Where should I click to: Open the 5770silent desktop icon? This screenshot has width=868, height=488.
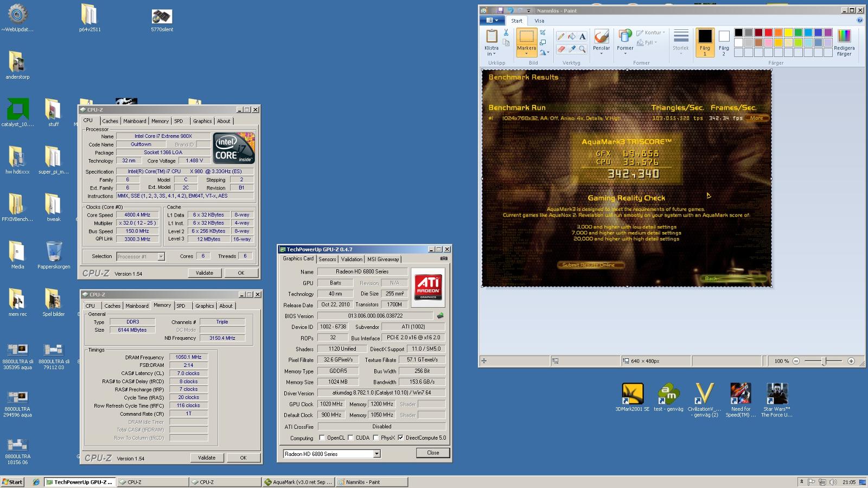point(162,21)
